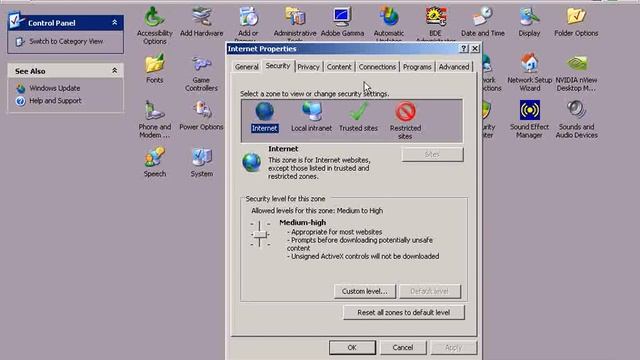Open NVIDIA nView Desktop Manager icon
640x360 pixels.
[576, 73]
